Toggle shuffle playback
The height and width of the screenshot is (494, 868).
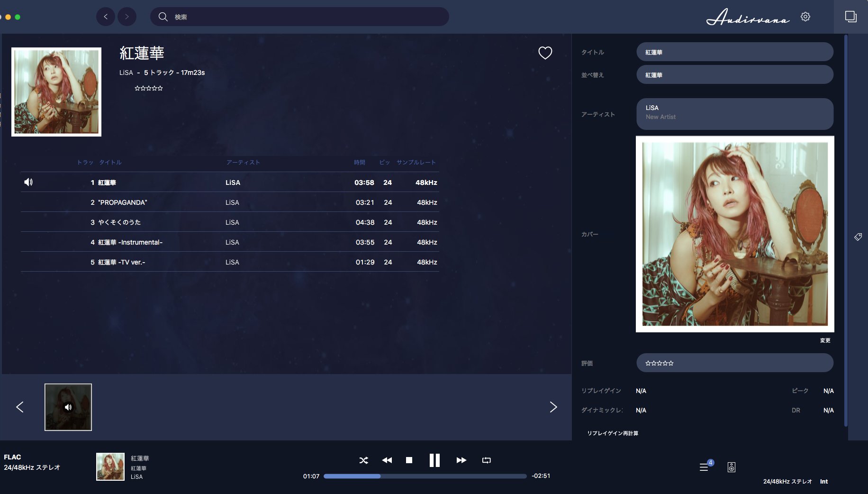363,460
